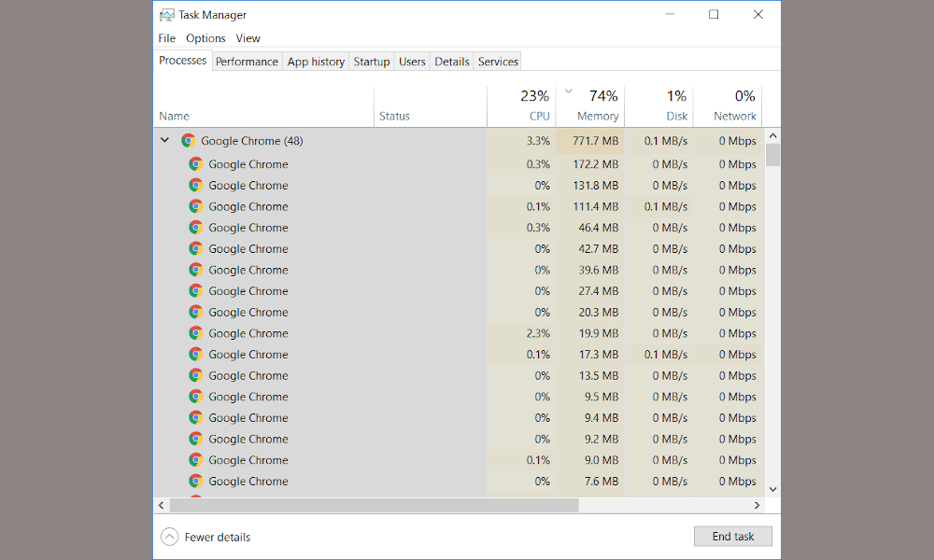
Task: Switch to the Users tab
Action: click(412, 62)
